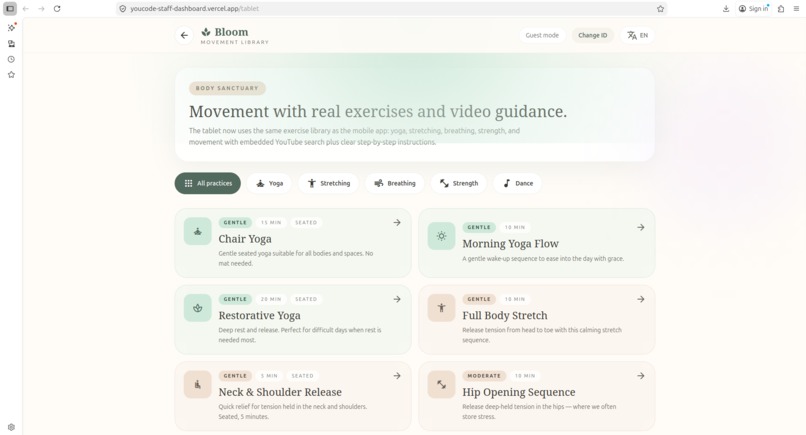Click the browser address bar
Viewport: 806px width, 435px height.
(x=391, y=9)
